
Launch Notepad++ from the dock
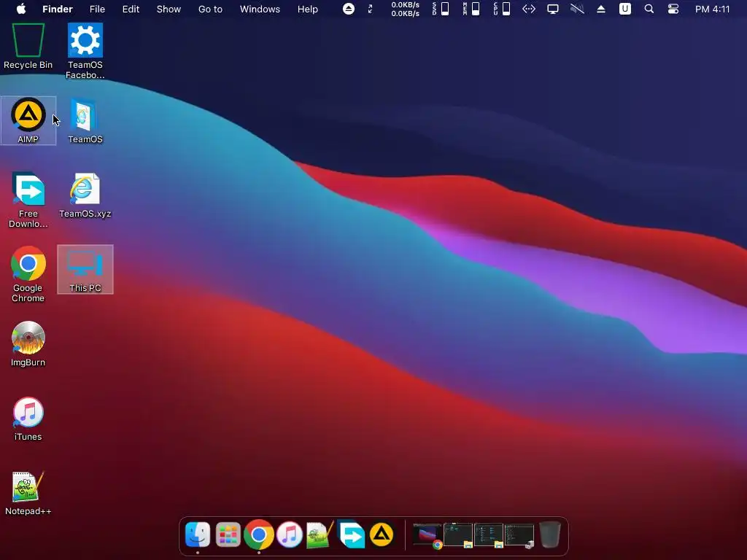point(320,534)
